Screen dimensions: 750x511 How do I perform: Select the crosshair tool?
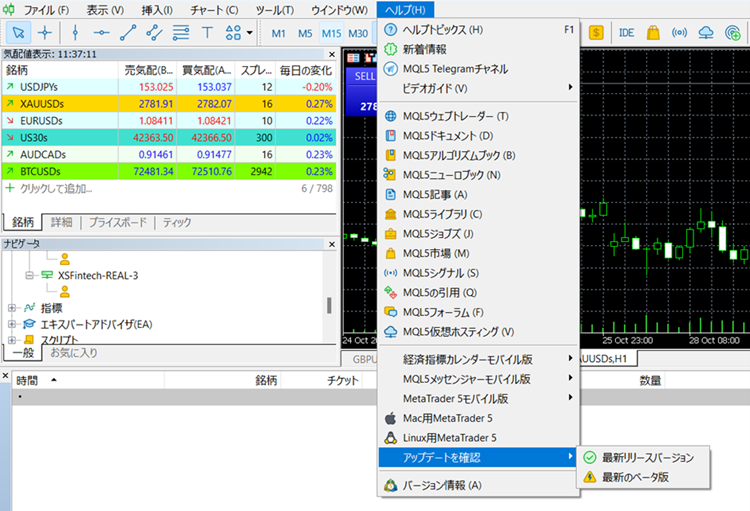[45, 33]
